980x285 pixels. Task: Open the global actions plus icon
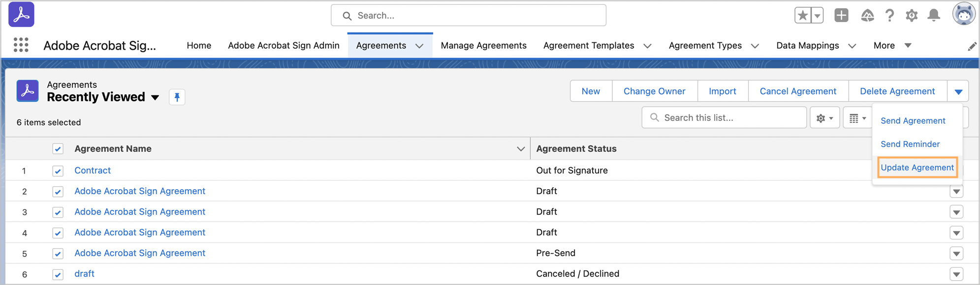841,15
